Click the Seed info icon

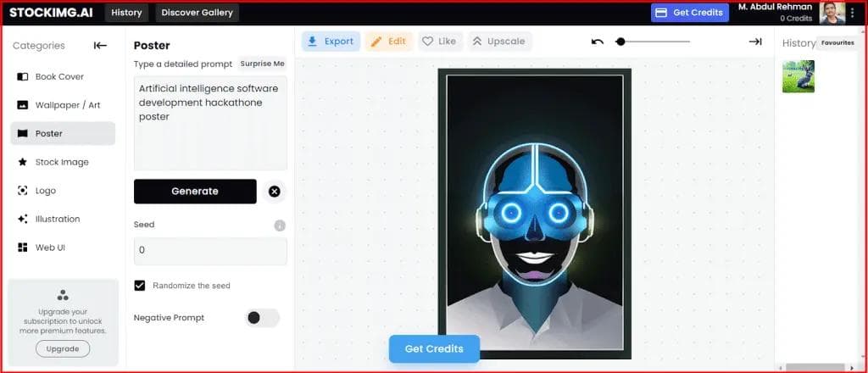(280, 225)
